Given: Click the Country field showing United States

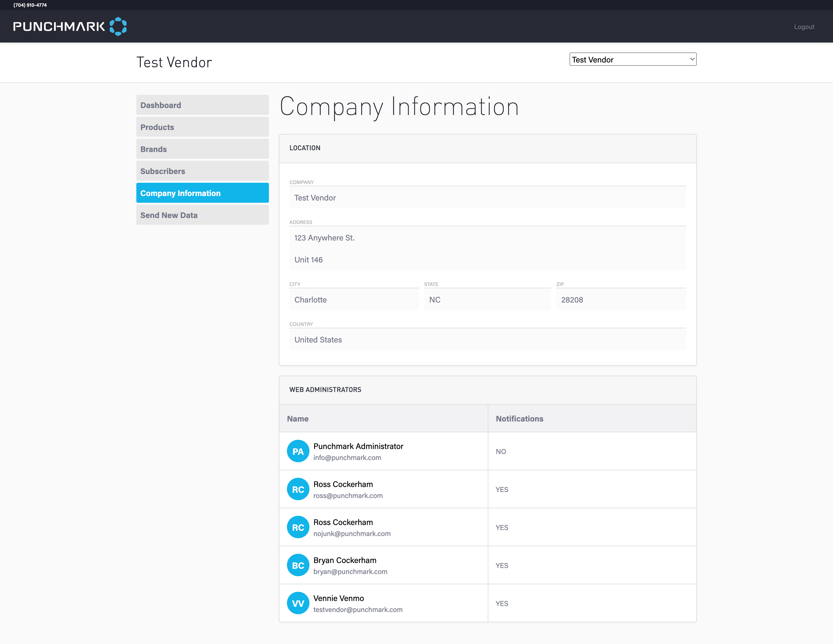Looking at the screenshot, I should (487, 339).
